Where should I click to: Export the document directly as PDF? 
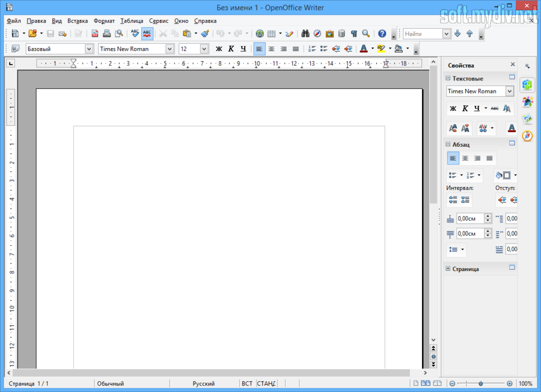pos(94,34)
